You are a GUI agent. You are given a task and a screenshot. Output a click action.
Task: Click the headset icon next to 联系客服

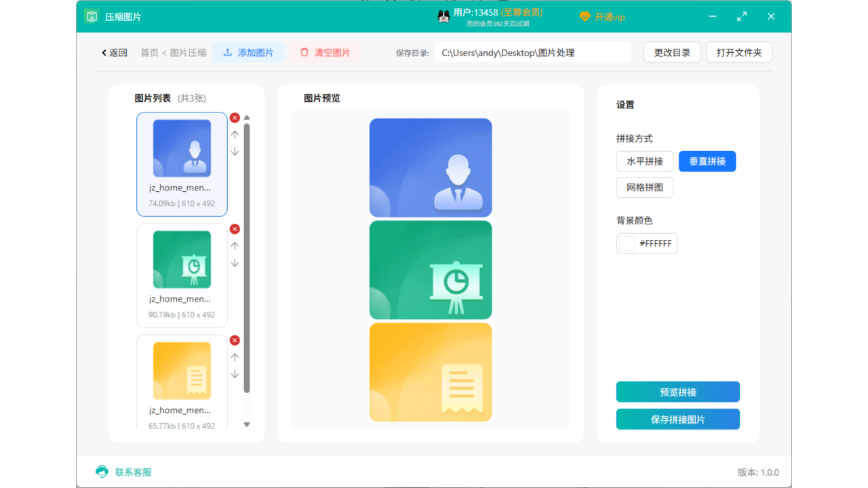point(101,472)
